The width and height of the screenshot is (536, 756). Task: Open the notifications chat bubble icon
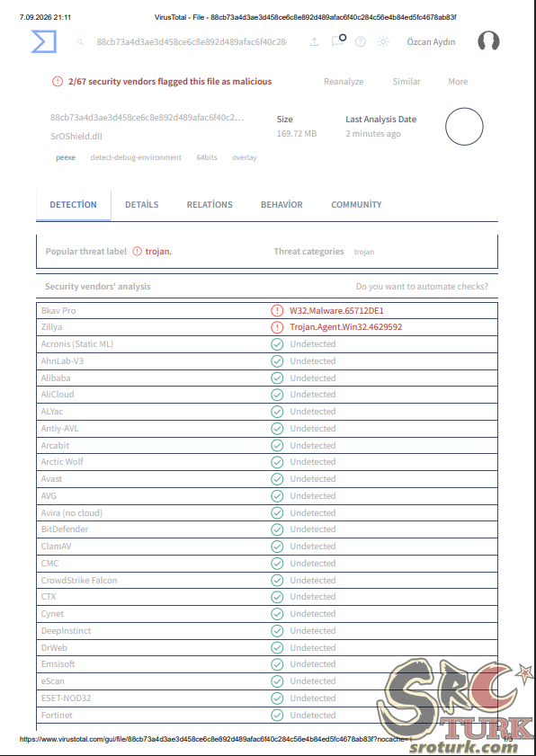click(338, 40)
